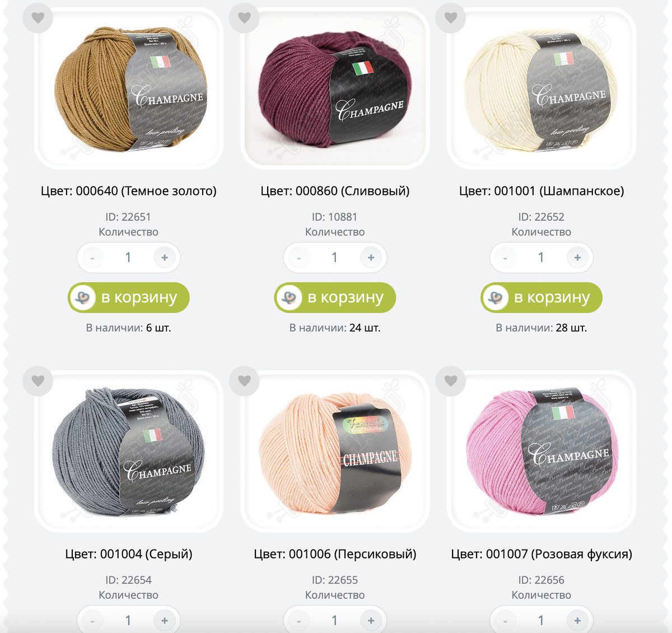Add Темное золото yarn to favorites via heart

[38, 18]
